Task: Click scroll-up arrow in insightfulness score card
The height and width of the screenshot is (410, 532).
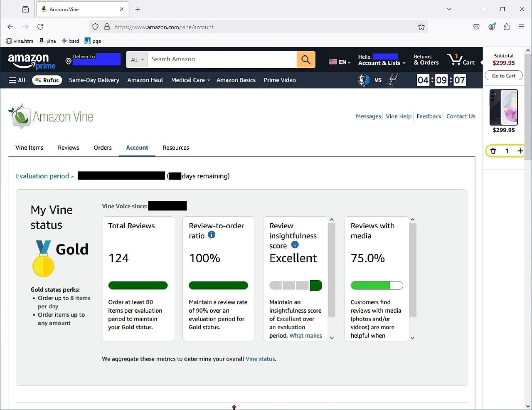Action: 332,220
